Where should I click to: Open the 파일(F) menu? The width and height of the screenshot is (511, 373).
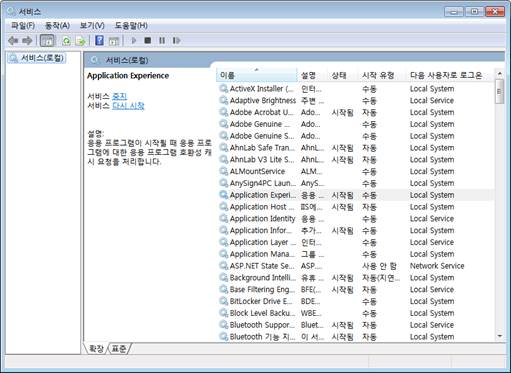point(23,25)
